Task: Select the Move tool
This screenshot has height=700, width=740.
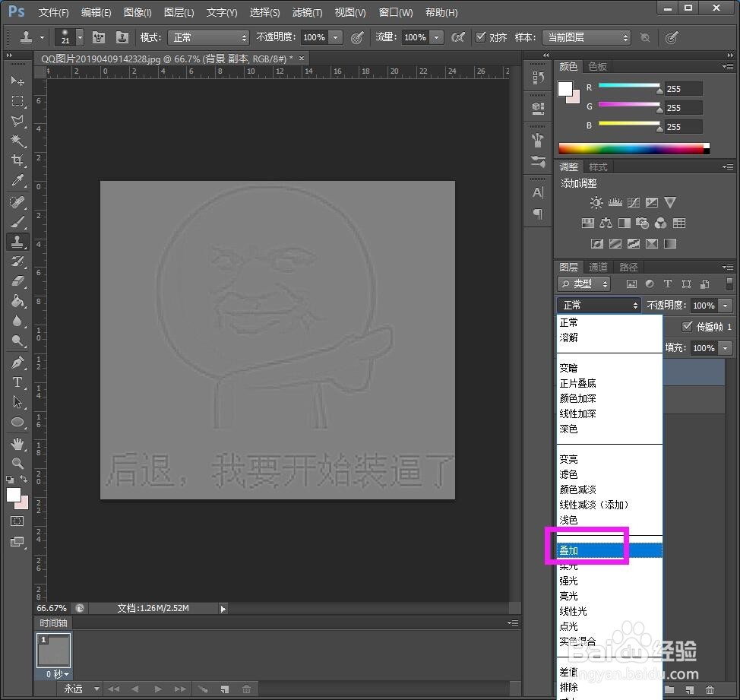Action: pos(17,81)
